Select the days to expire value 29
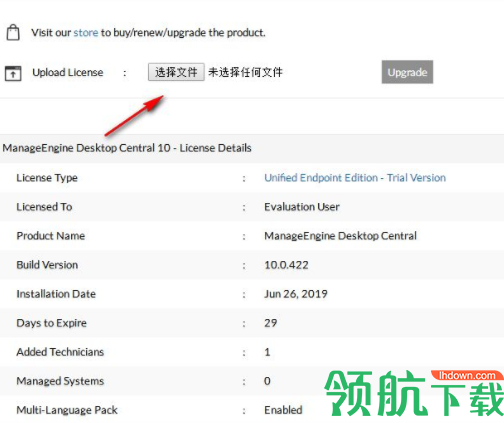The image size is (504, 423). coord(271,323)
